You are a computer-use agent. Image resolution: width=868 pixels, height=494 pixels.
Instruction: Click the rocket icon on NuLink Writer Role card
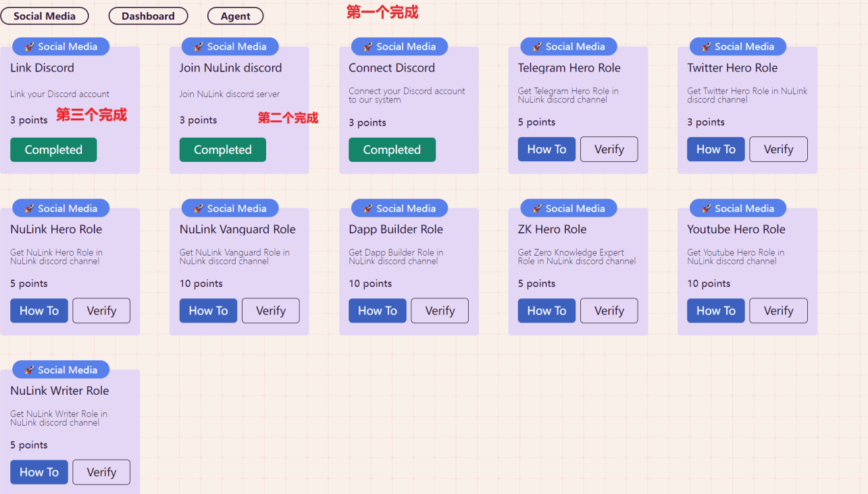(x=29, y=370)
